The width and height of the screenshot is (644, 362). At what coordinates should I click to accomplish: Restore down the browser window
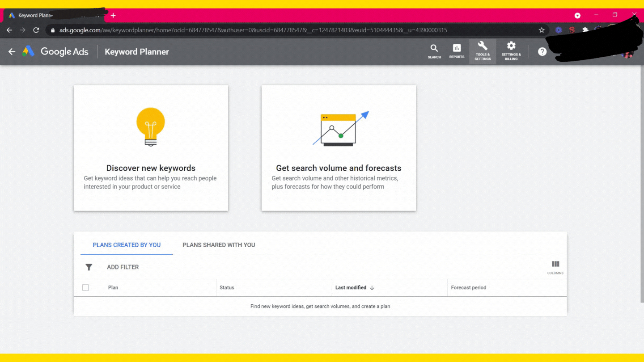click(615, 15)
